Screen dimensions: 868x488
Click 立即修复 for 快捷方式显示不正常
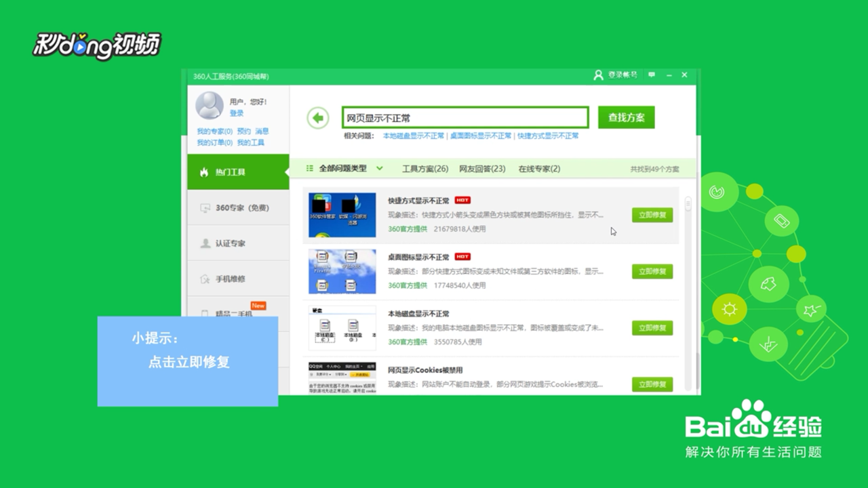tap(652, 215)
